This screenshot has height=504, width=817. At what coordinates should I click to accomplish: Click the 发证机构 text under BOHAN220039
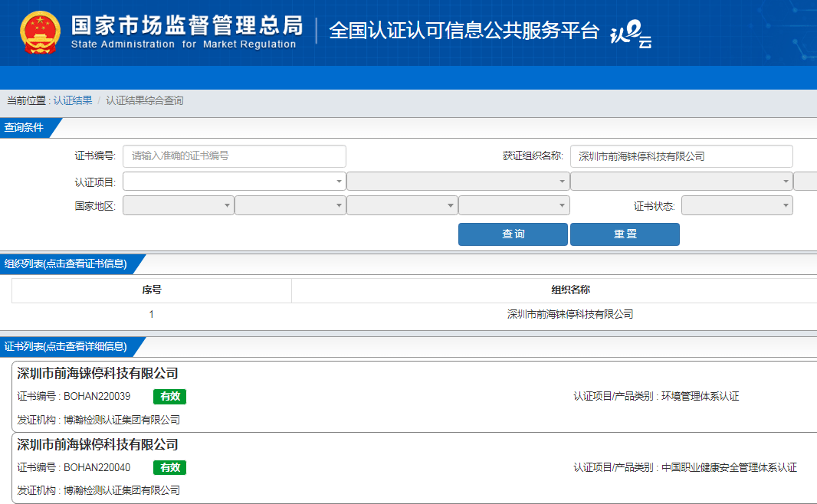(x=98, y=420)
